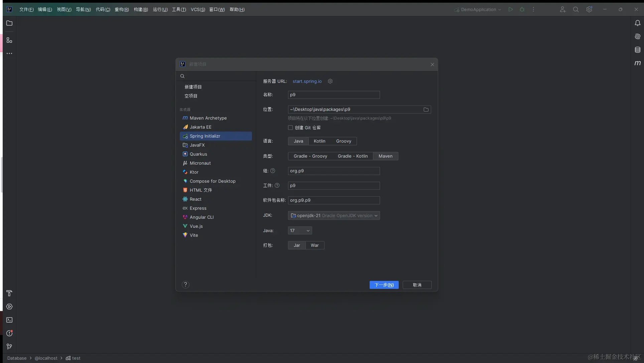Image resolution: width=644 pixels, height=363 pixels.
Task: Open the DemoApplication run configuration dropdown
Action: (478, 9)
